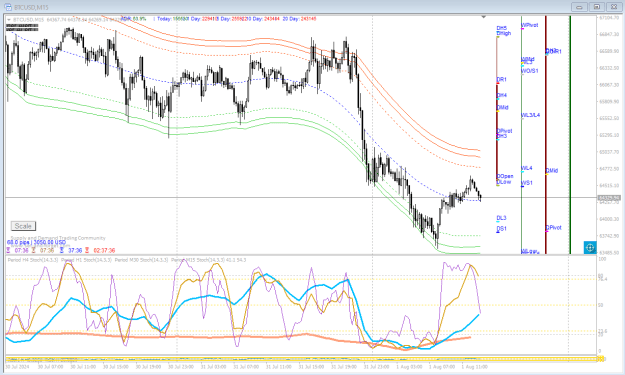Click the WS1 level label
This screenshot has width=625, height=375.
click(527, 183)
